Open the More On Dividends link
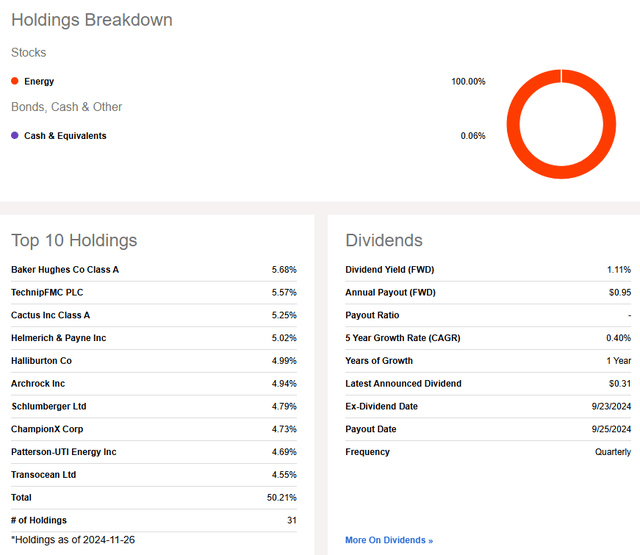Viewport: 640px width, 555px height. pyautogui.click(x=389, y=540)
